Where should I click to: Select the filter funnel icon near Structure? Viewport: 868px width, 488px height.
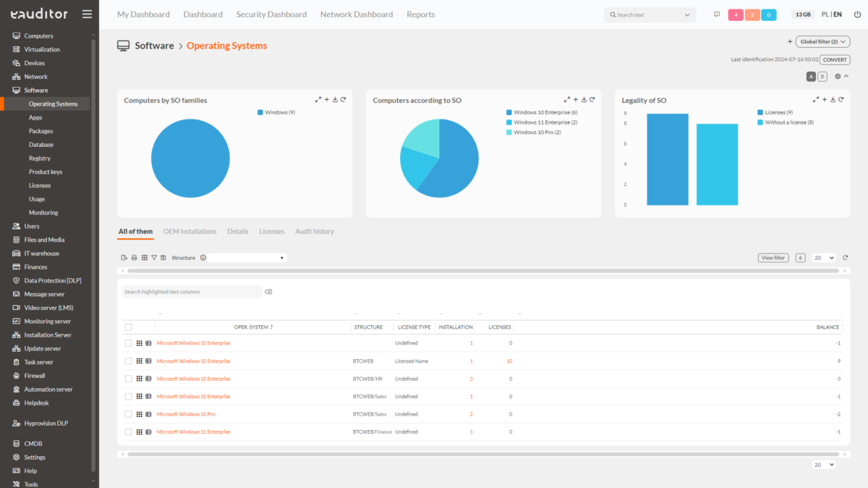click(154, 257)
